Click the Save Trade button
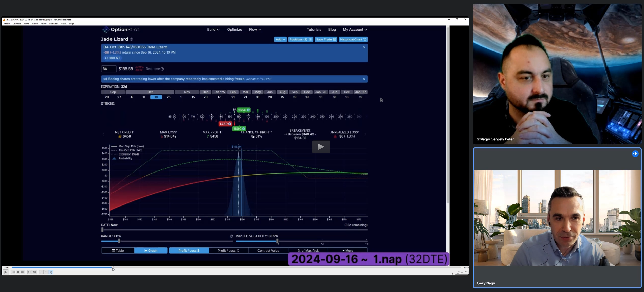 pos(326,39)
